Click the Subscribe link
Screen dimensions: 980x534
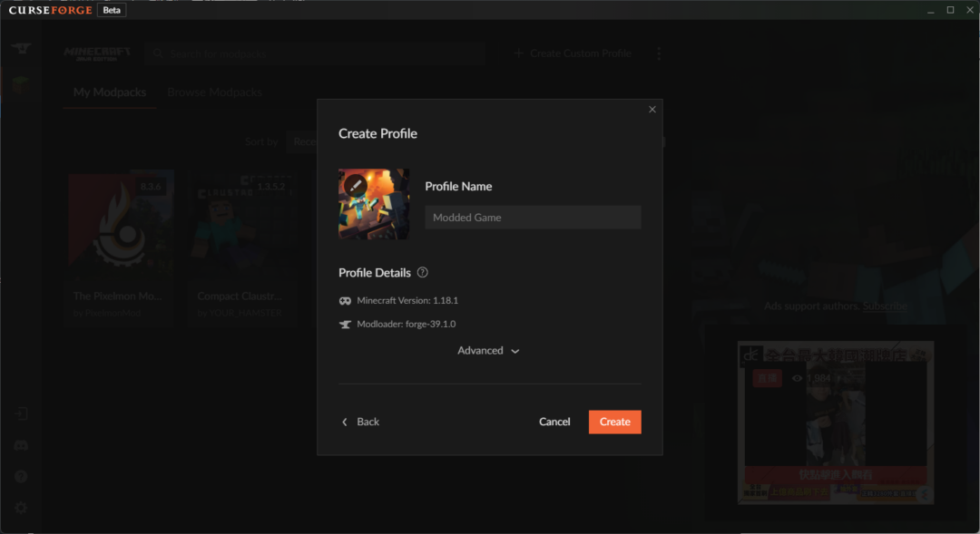coord(885,306)
